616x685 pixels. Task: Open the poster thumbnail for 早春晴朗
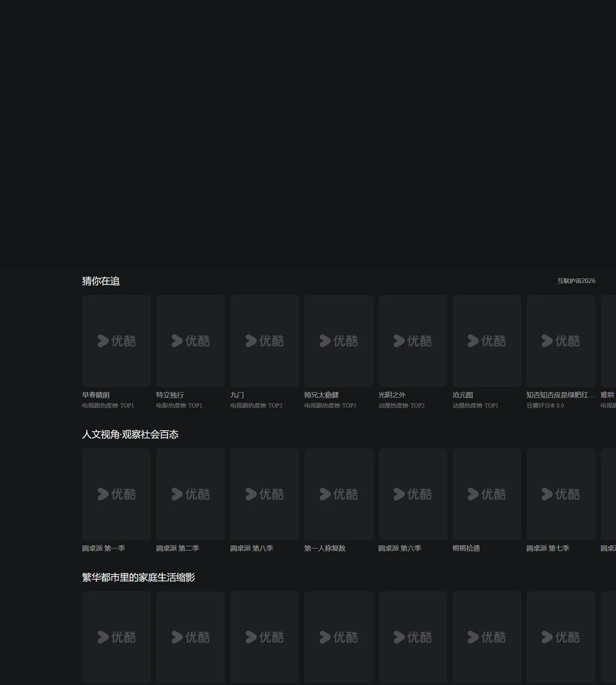click(x=117, y=341)
